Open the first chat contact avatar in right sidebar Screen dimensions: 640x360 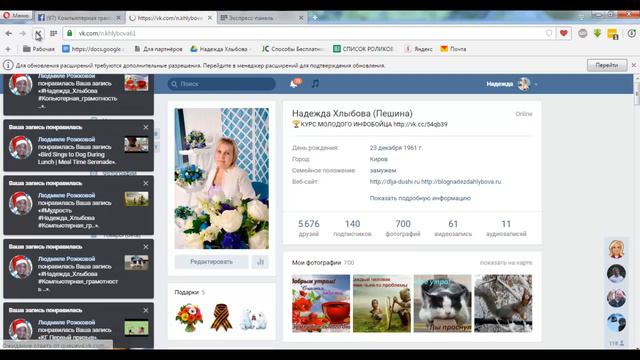click(x=616, y=249)
